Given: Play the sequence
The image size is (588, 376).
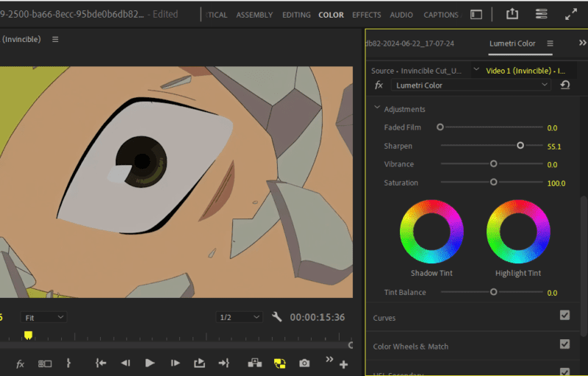Looking at the screenshot, I should (150, 363).
